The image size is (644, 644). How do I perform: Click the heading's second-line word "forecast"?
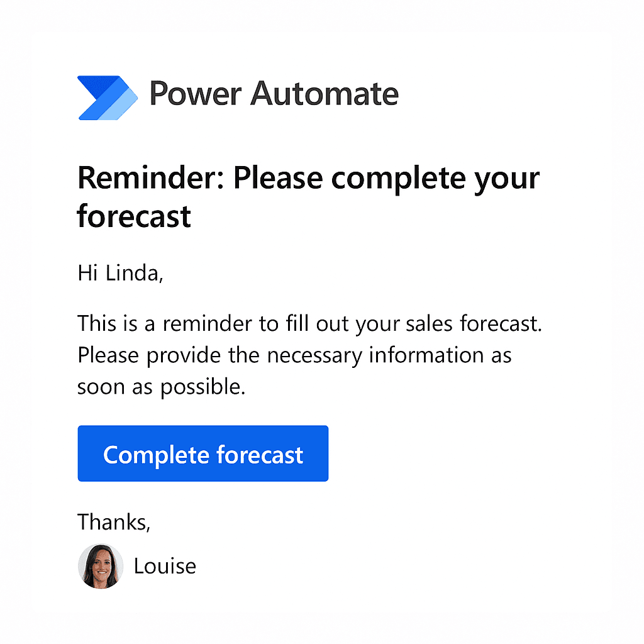coord(134,216)
